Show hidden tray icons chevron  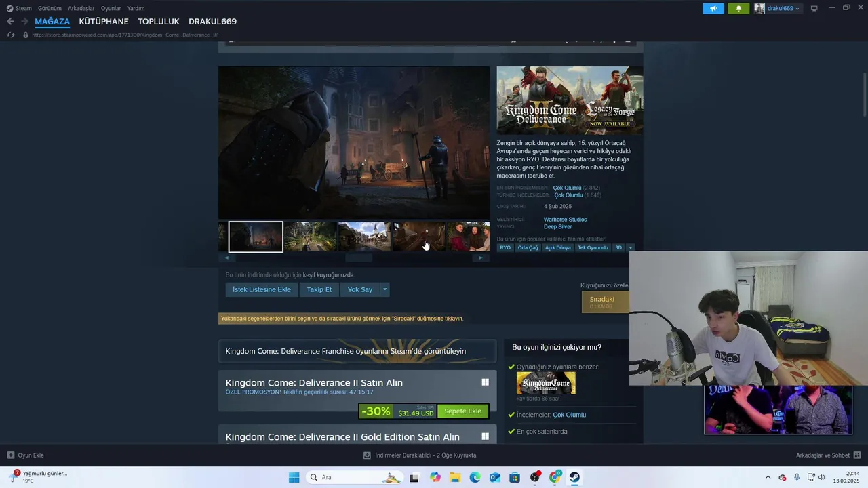768,478
